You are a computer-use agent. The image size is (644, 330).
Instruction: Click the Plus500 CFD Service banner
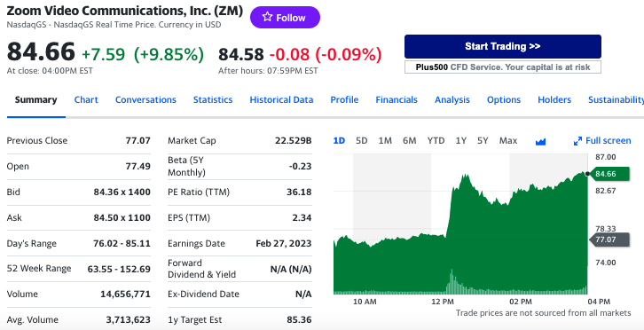click(x=503, y=67)
